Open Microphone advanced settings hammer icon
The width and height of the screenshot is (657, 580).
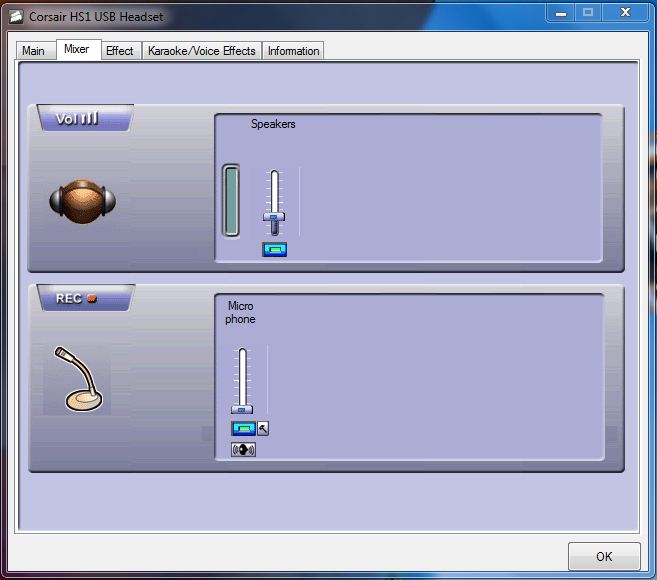coord(263,428)
